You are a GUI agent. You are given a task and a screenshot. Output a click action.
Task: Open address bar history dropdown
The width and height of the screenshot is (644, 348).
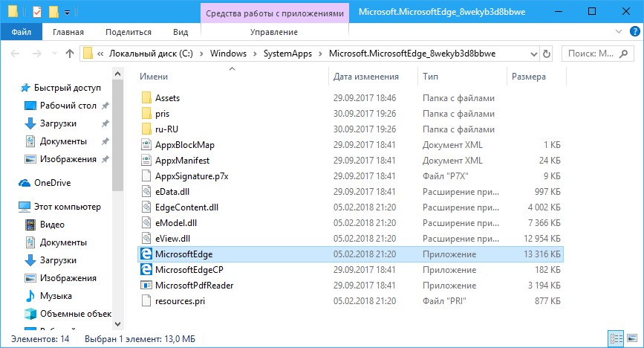click(533, 54)
